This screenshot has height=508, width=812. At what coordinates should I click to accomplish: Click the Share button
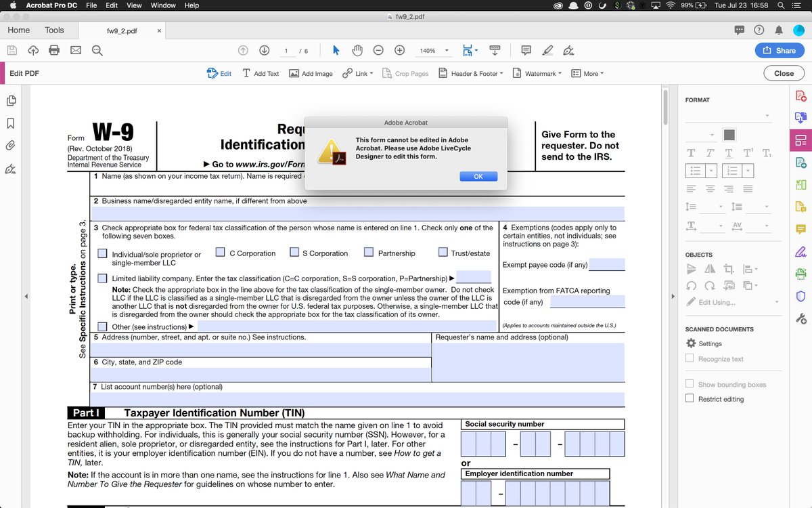tap(779, 50)
